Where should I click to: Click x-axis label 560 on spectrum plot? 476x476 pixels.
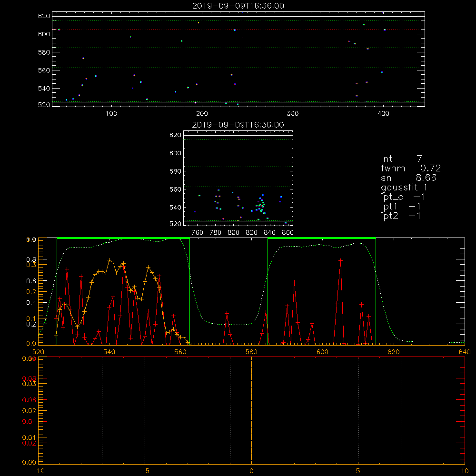(x=180, y=352)
